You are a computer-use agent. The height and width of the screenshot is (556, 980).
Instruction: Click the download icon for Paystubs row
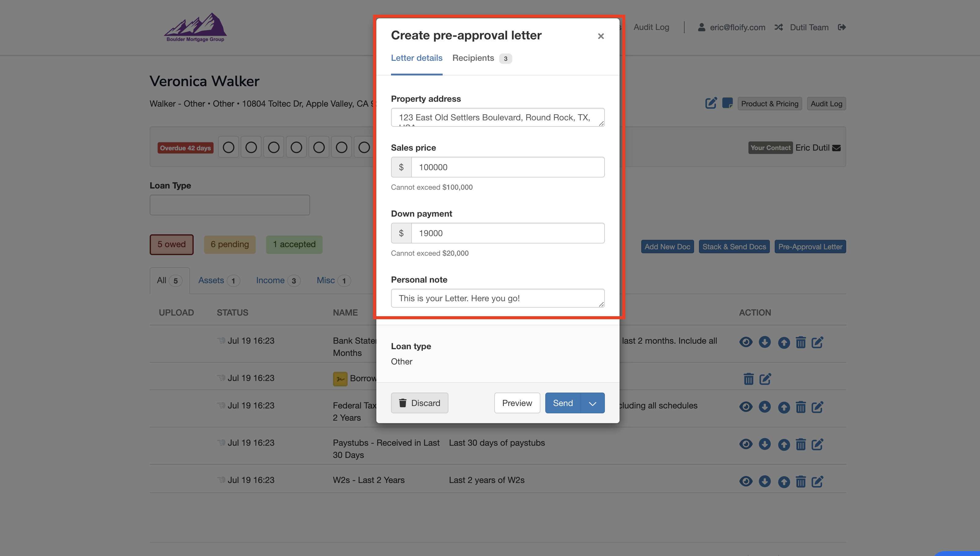[x=764, y=444]
